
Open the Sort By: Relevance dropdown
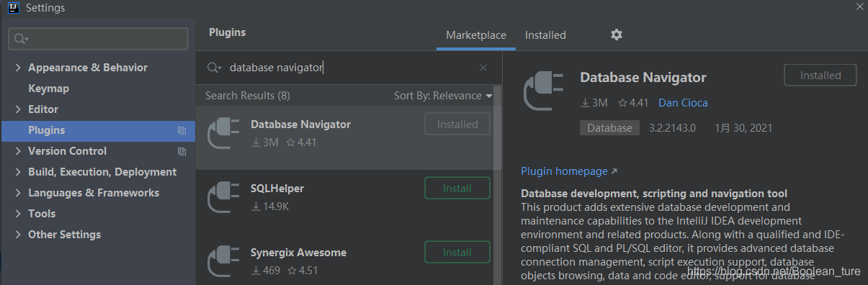tap(443, 96)
